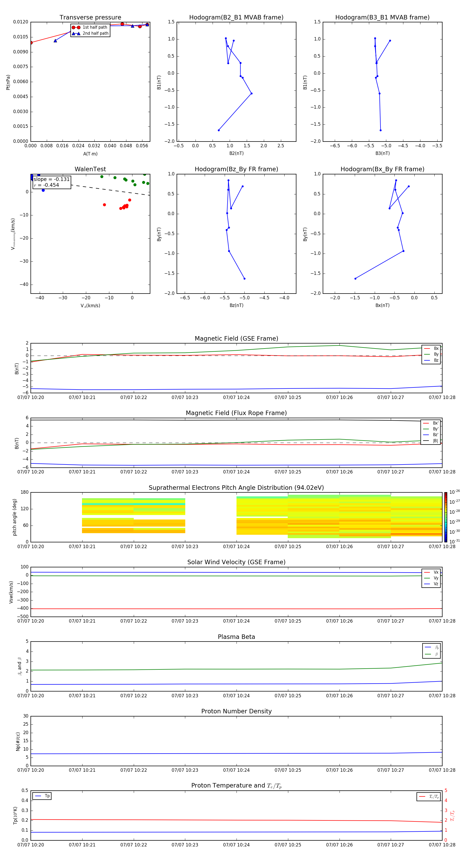
Task: Click the "Te/Tp" legend box
Action: 429,796
